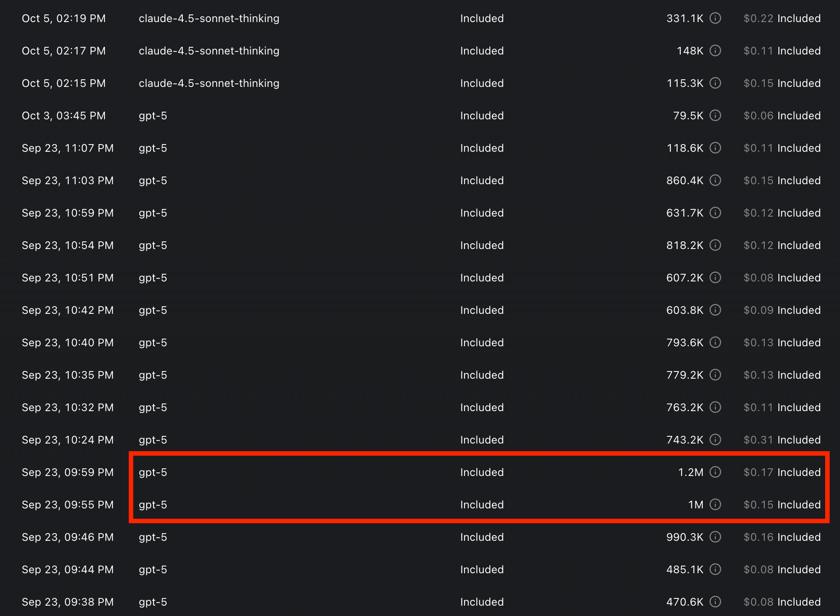Open info icon beside 148K tokens
This screenshot has height=616, width=840.
tap(715, 50)
